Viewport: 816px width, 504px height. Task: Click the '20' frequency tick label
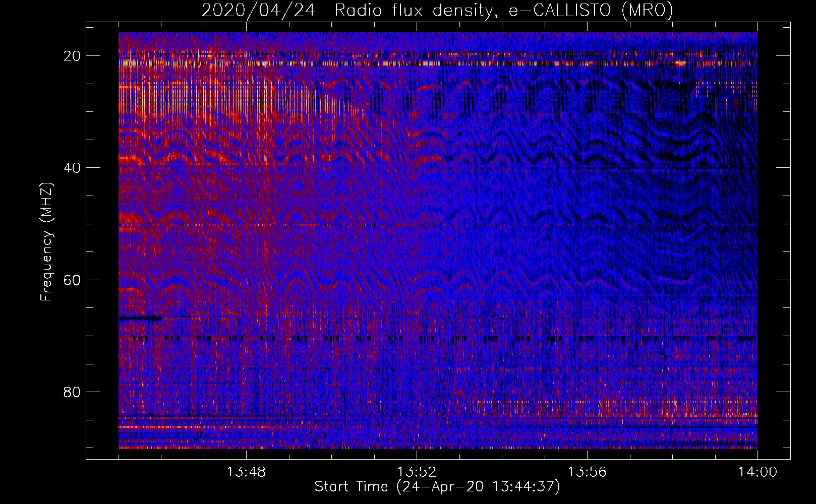pos(73,56)
